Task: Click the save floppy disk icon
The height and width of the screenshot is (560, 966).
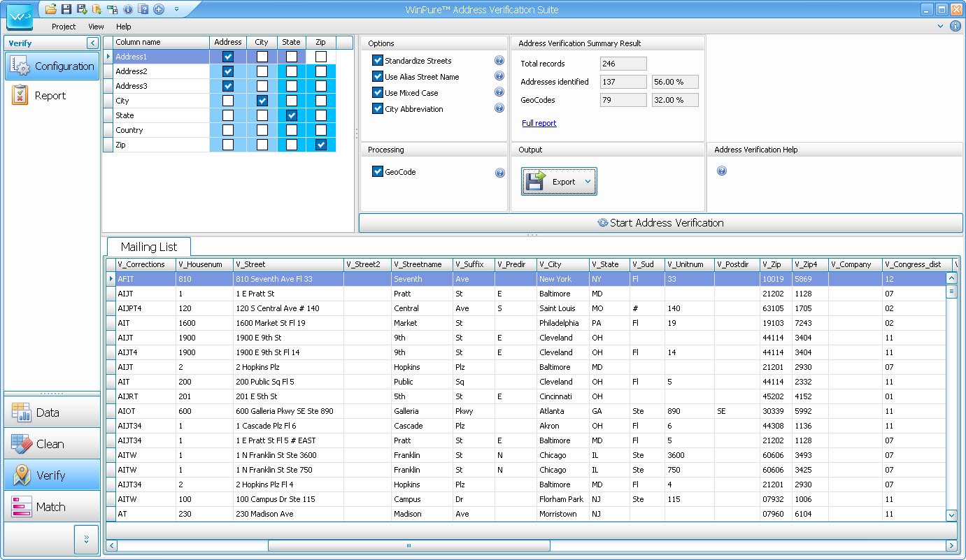Action: [66, 9]
